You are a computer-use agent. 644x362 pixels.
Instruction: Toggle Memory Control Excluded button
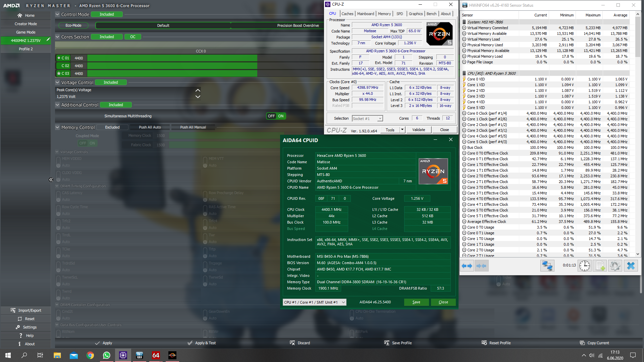pos(112,127)
